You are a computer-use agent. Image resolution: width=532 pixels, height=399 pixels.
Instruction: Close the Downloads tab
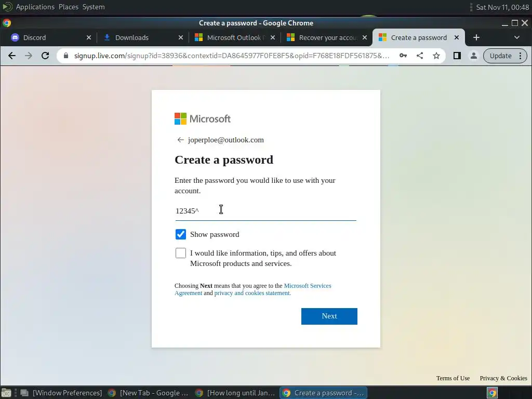180,37
